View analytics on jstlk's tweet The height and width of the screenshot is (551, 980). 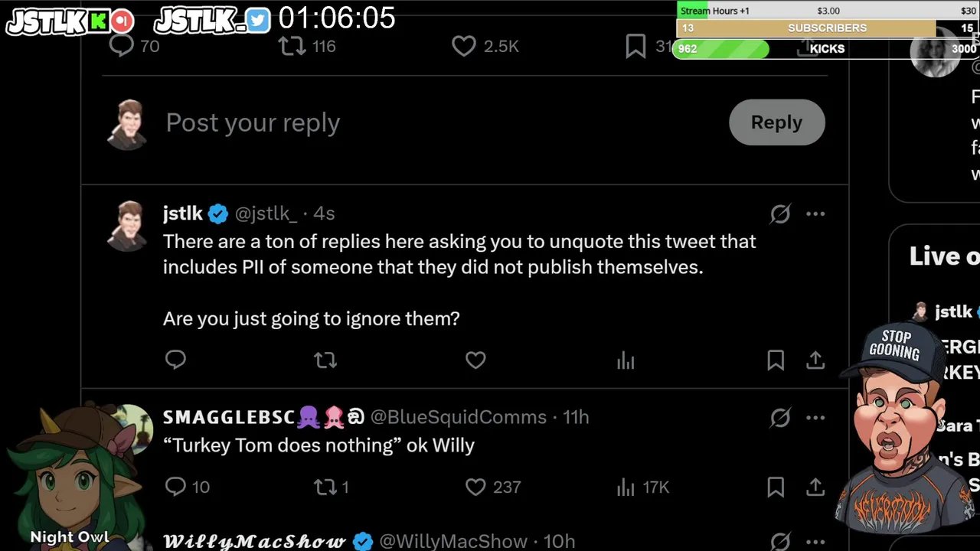point(626,360)
